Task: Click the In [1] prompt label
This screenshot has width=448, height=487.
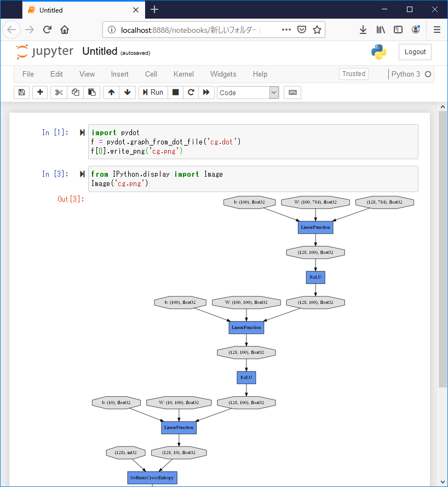Action: [55, 132]
